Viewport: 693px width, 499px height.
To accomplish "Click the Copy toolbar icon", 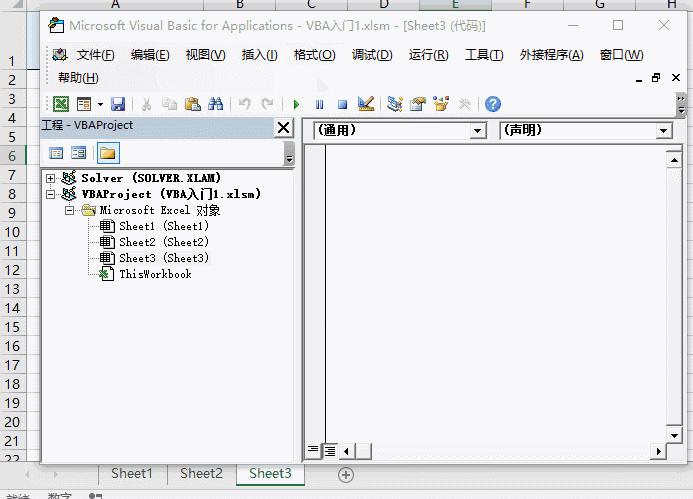I will coord(169,104).
